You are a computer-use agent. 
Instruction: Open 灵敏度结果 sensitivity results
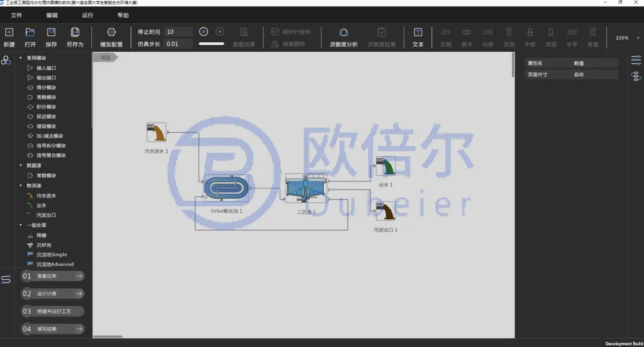click(382, 32)
